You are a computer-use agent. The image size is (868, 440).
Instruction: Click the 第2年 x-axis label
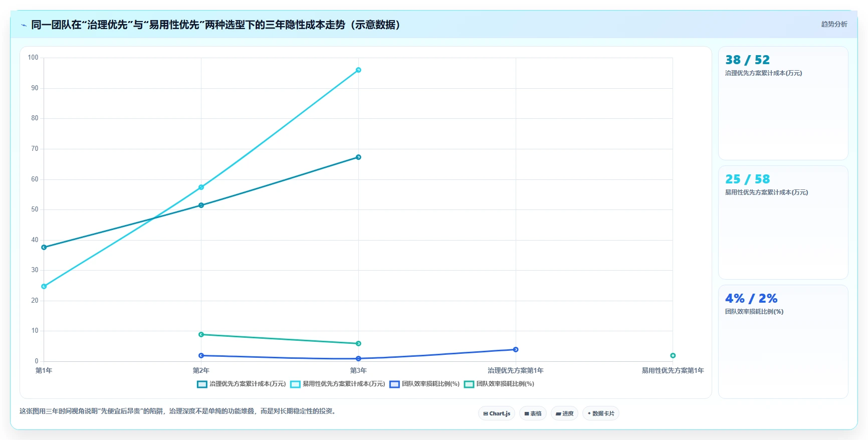click(201, 371)
